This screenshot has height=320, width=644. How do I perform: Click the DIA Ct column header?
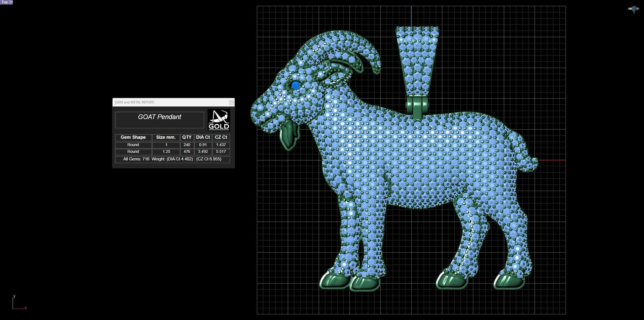[x=203, y=137]
